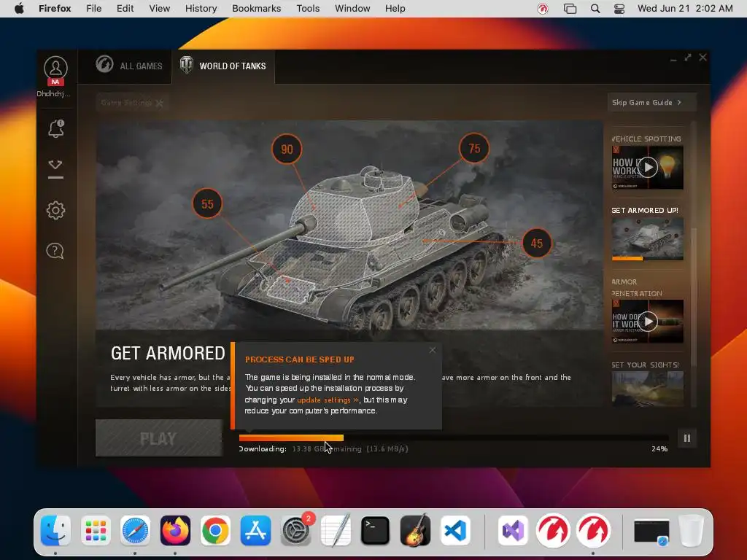Open Google Chrome from the dock
The width and height of the screenshot is (747, 560).
coord(215,531)
